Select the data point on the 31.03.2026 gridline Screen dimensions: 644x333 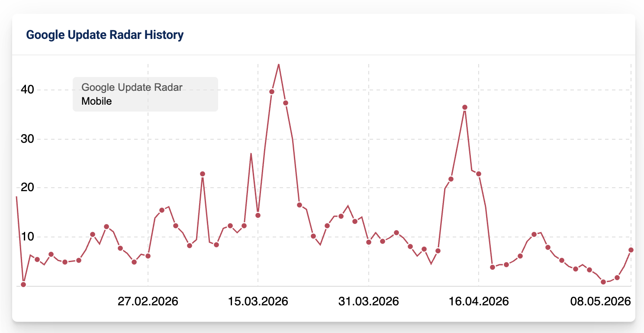tap(369, 242)
